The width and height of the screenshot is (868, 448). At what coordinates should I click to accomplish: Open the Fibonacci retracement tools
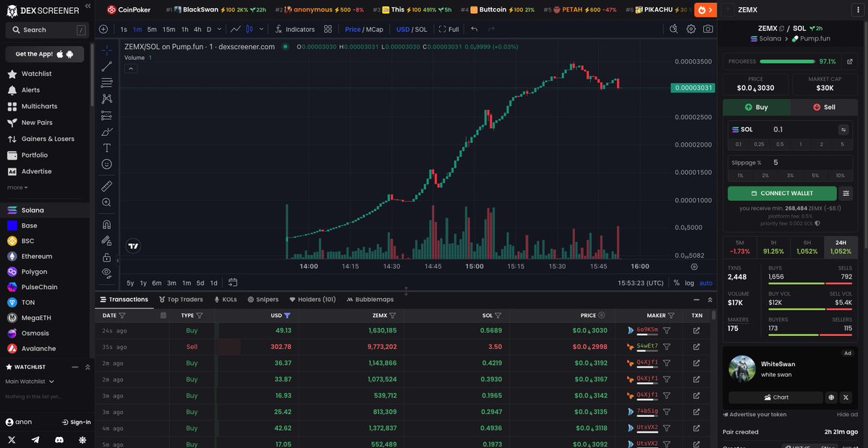pyautogui.click(x=107, y=82)
